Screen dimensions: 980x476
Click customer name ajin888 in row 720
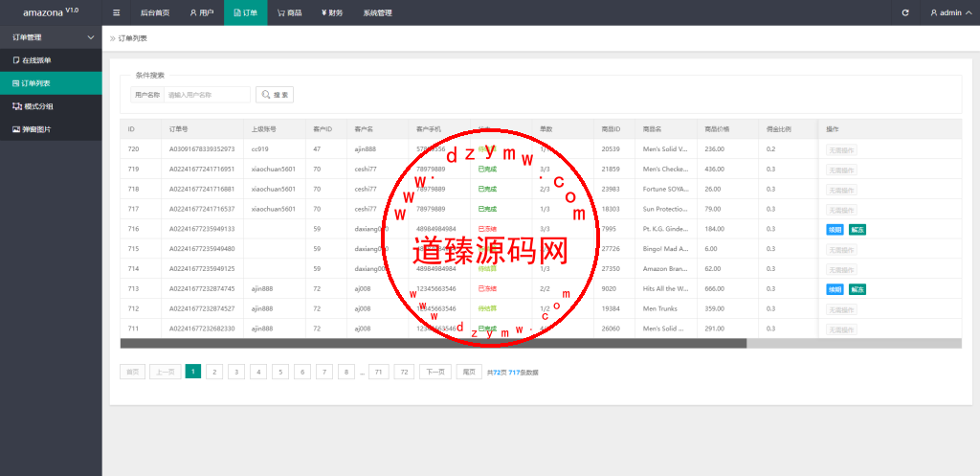(366, 149)
